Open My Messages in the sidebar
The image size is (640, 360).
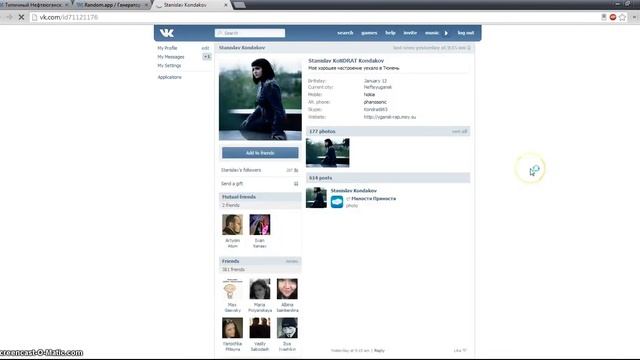click(x=171, y=57)
